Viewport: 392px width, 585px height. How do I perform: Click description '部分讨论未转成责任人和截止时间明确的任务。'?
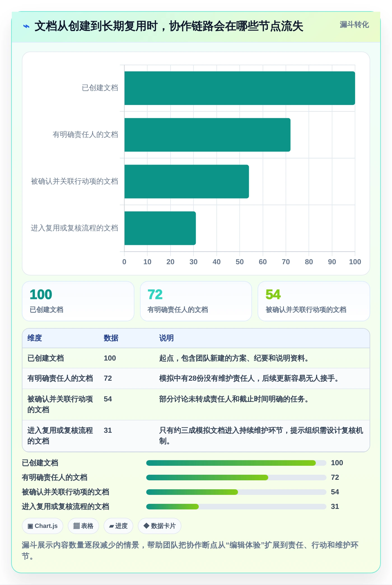[234, 399]
